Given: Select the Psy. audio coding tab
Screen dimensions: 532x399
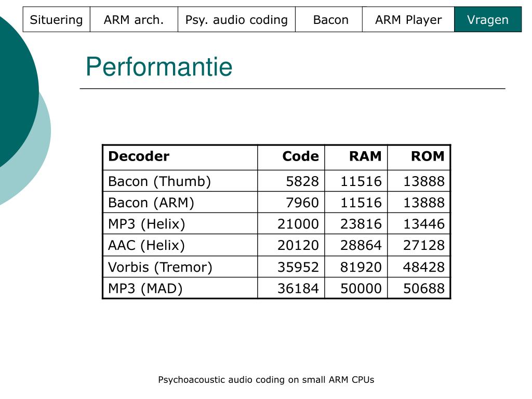Looking at the screenshot, I should point(236,19).
